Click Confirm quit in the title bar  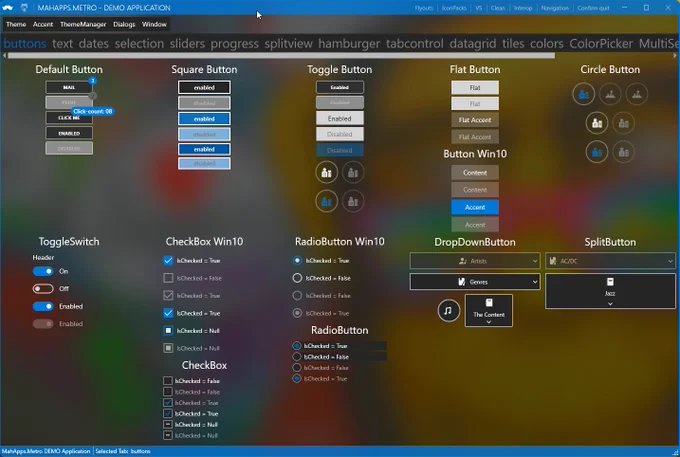pyautogui.click(x=593, y=8)
